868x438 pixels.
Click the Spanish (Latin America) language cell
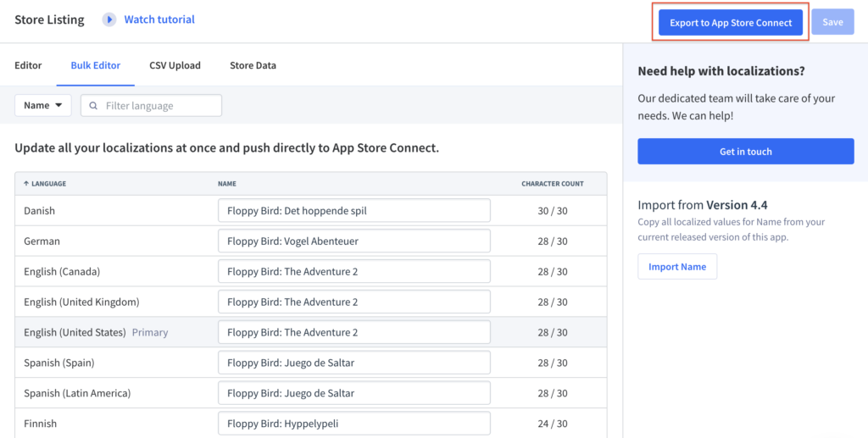(77, 393)
